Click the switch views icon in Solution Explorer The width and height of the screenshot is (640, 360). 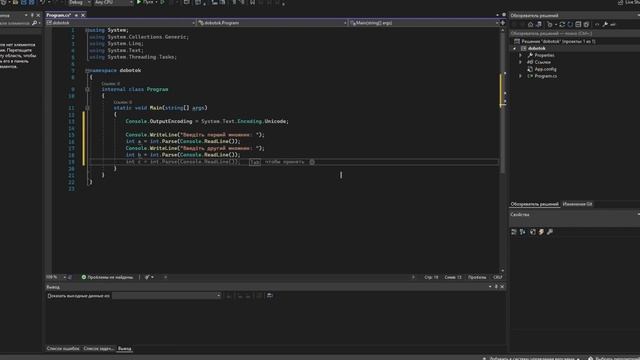point(539,24)
